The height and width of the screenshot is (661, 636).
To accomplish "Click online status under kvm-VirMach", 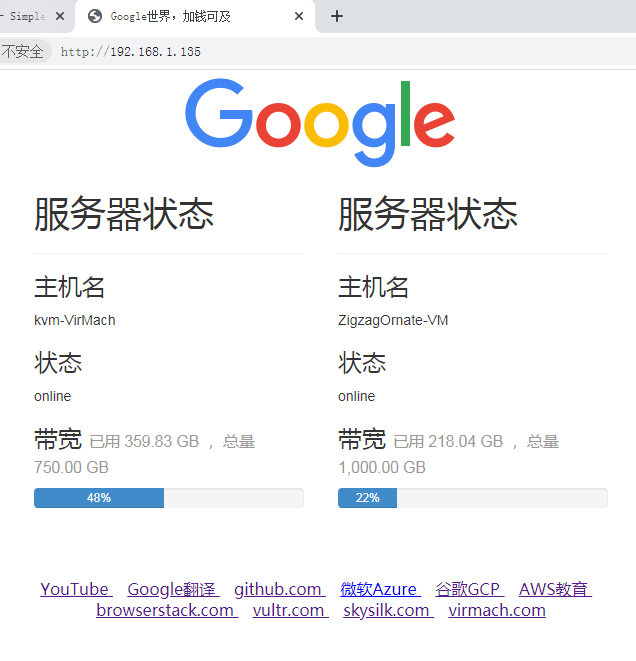I will 53,396.
